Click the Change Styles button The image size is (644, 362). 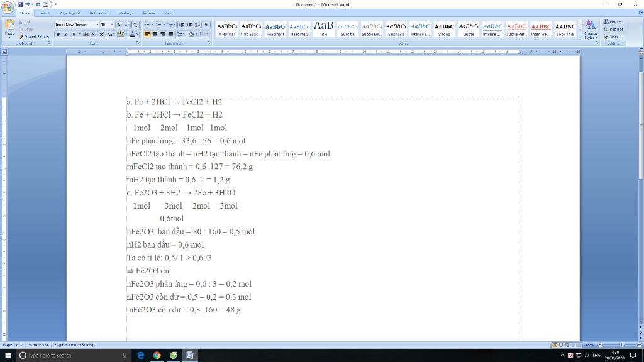591,29
